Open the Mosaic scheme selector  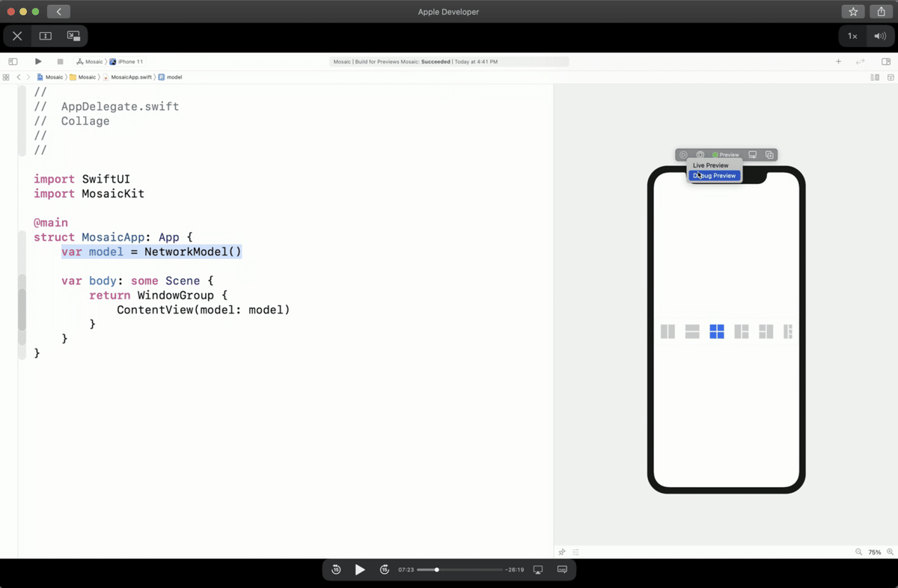[x=90, y=61]
